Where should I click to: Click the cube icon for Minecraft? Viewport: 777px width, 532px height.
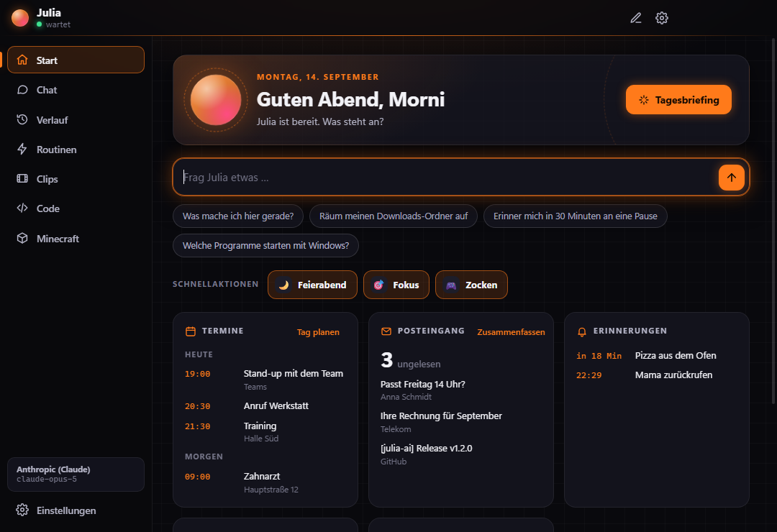[x=22, y=238]
